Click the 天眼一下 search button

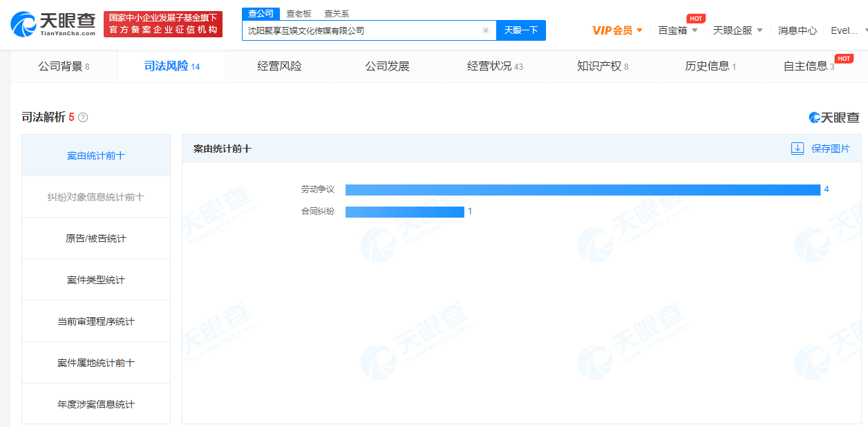[x=521, y=30]
